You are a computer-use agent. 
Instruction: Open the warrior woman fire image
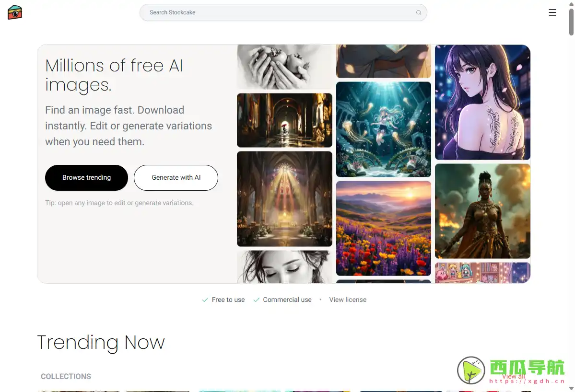(x=482, y=211)
